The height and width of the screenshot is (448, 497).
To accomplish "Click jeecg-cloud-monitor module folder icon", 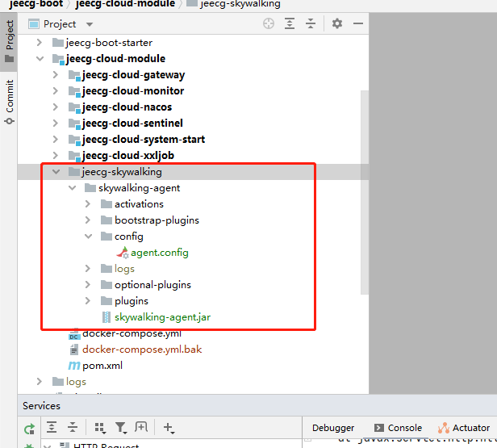I will point(74,91).
